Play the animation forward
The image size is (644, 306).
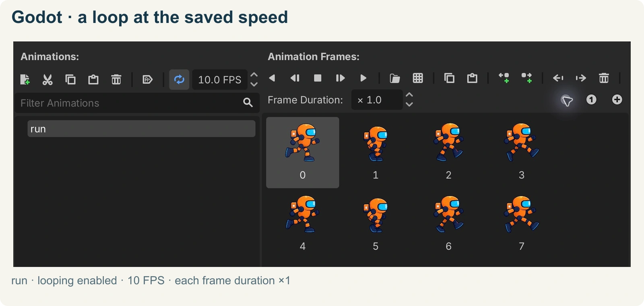pyautogui.click(x=363, y=78)
